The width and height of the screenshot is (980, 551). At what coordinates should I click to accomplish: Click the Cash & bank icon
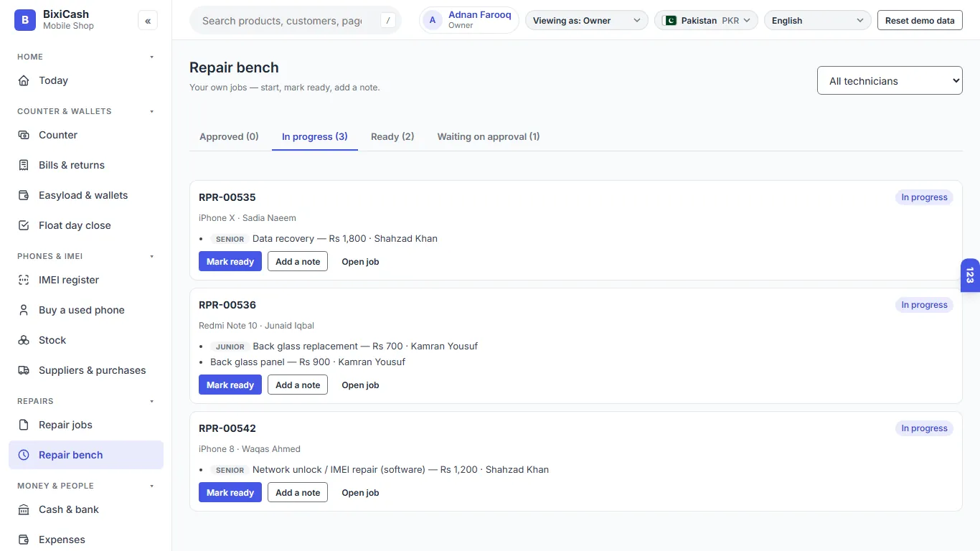pos(24,509)
